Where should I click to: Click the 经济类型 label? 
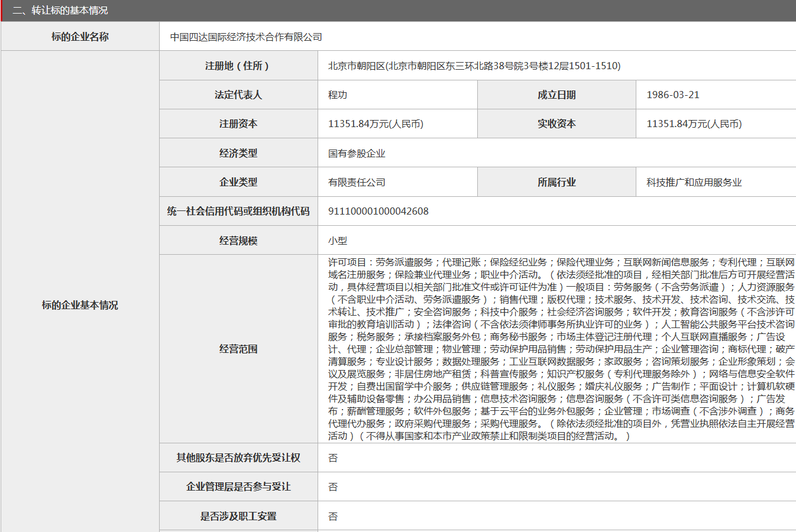click(x=238, y=153)
